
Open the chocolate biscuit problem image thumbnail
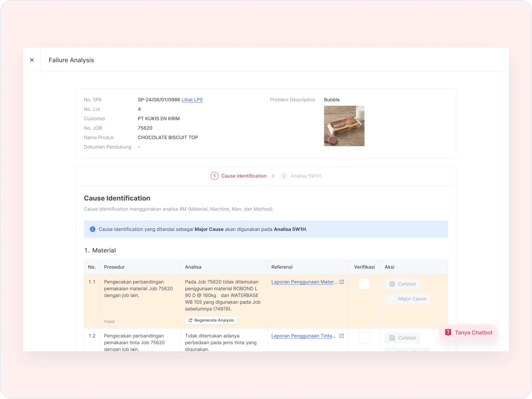(344, 126)
